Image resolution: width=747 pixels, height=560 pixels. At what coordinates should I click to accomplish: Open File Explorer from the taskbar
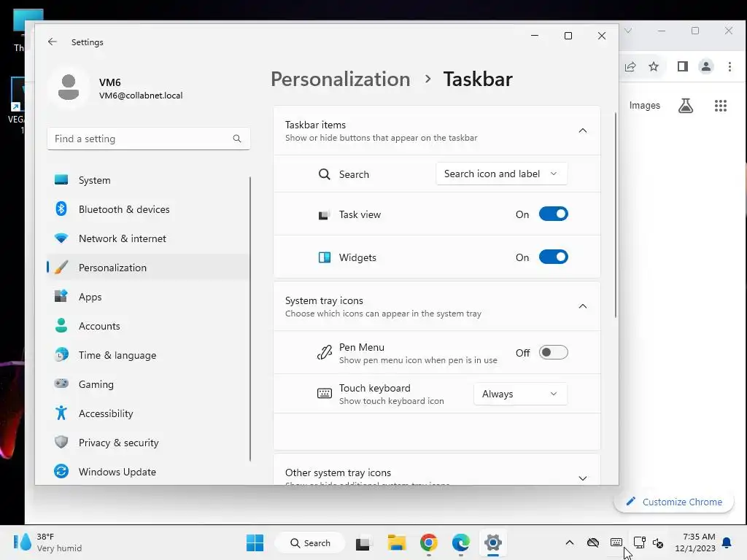coord(396,542)
